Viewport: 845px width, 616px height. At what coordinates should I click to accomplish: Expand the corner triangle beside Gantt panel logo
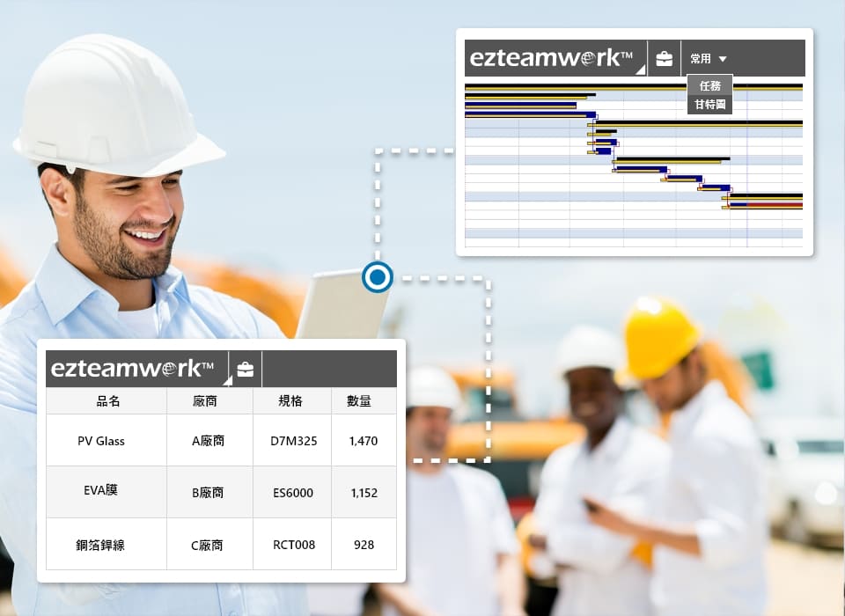pos(640,70)
